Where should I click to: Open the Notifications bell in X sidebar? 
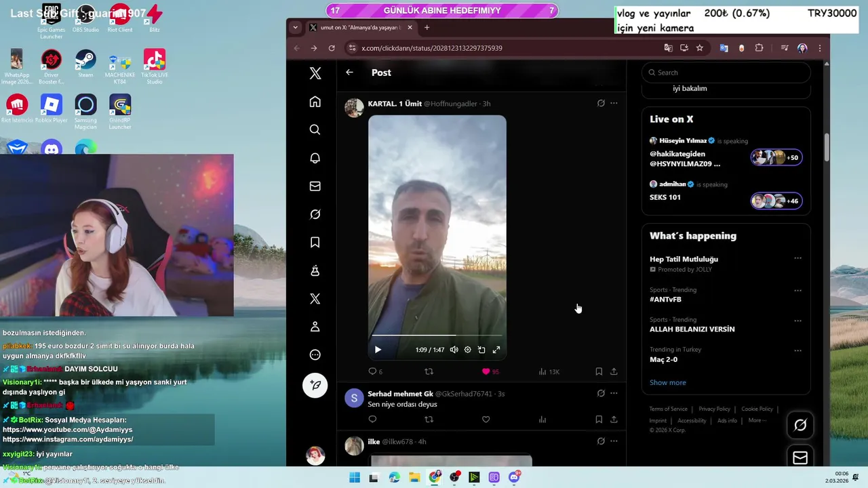[x=315, y=158]
